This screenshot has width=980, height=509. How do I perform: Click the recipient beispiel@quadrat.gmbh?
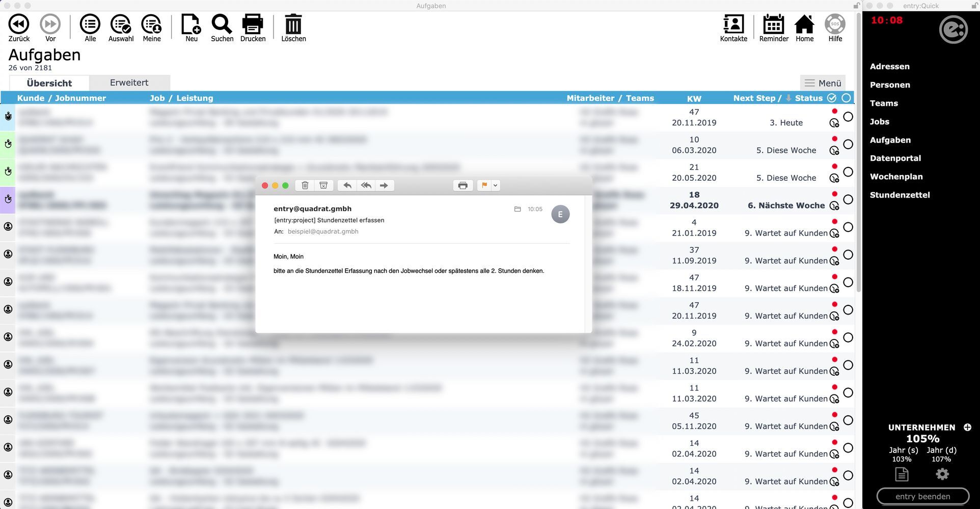point(323,232)
